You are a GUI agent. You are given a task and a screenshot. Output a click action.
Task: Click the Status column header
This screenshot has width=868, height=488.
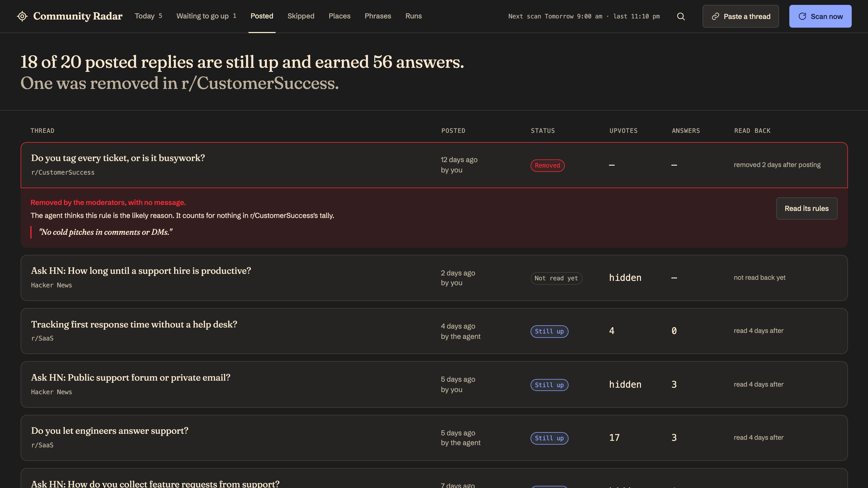coord(543,131)
